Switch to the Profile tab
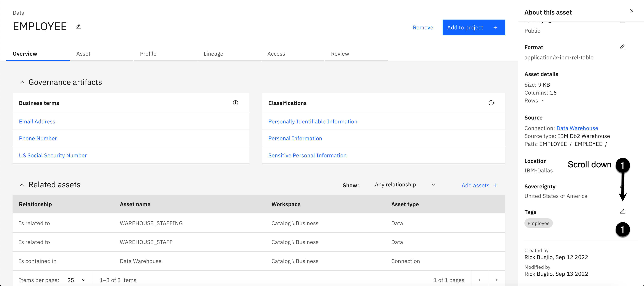Image resolution: width=644 pixels, height=286 pixels. (x=148, y=54)
